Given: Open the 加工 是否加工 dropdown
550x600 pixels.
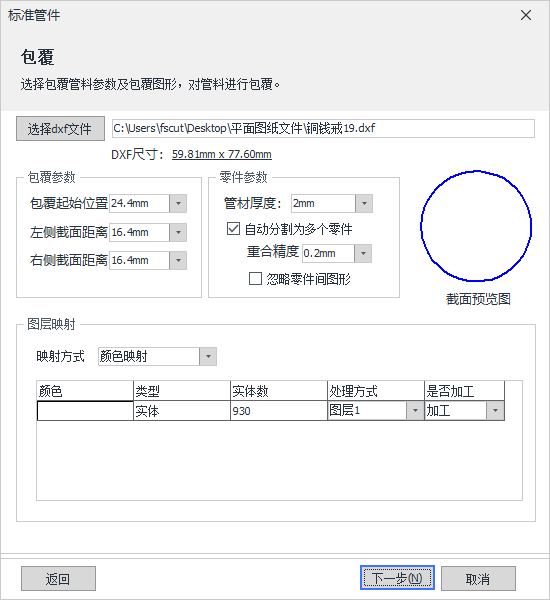Looking at the screenshot, I should point(464,411).
